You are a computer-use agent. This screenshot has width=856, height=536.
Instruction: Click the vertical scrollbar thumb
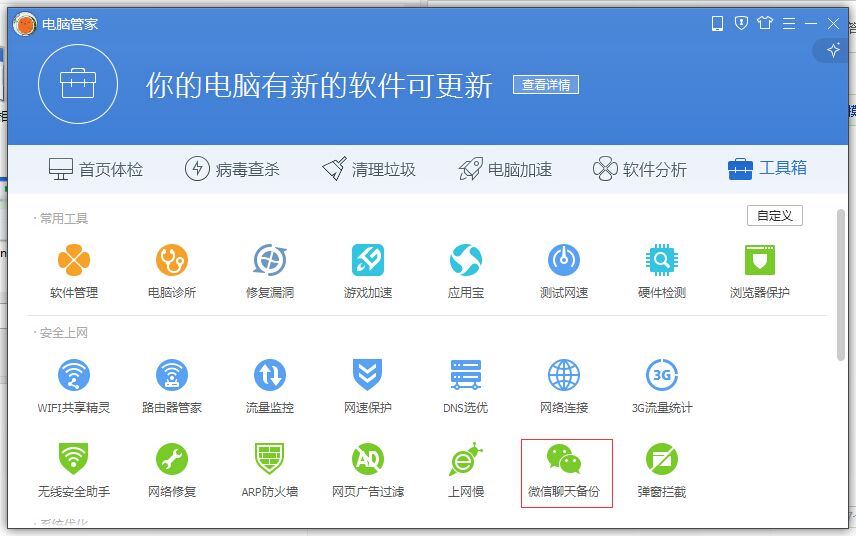pos(841,285)
